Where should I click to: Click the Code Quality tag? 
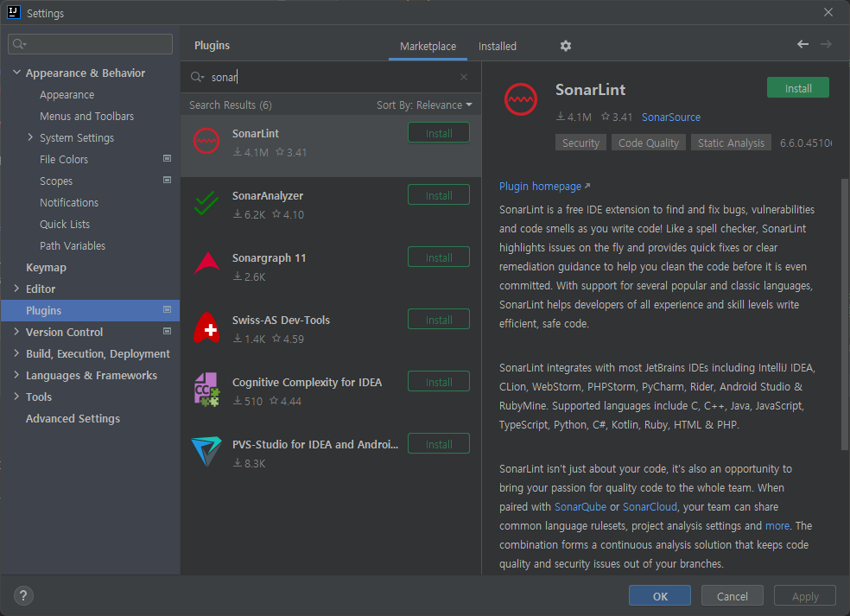649,143
